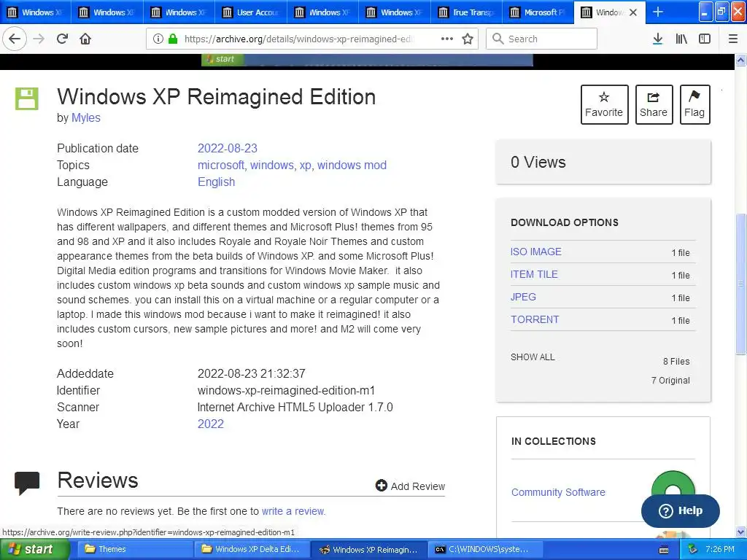Open the Help chat button

[681, 510]
